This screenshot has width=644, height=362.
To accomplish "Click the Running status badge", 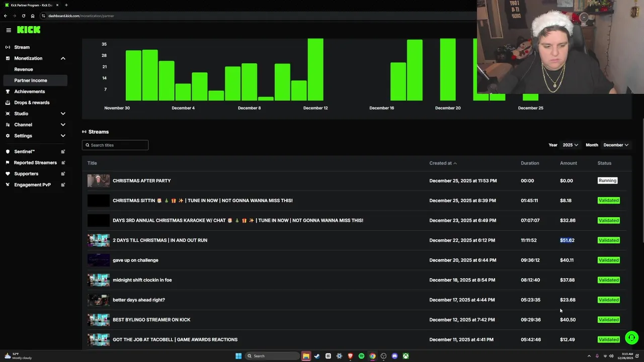I will (607, 180).
